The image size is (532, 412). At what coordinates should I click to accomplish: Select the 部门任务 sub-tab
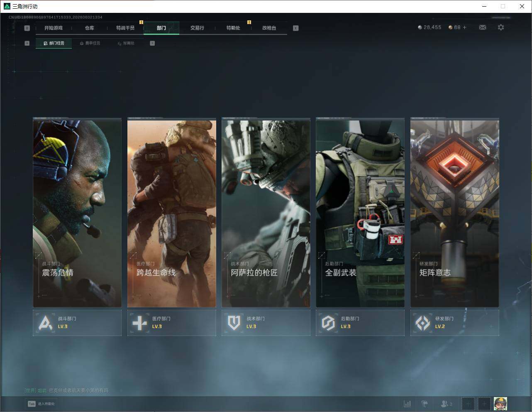click(54, 43)
